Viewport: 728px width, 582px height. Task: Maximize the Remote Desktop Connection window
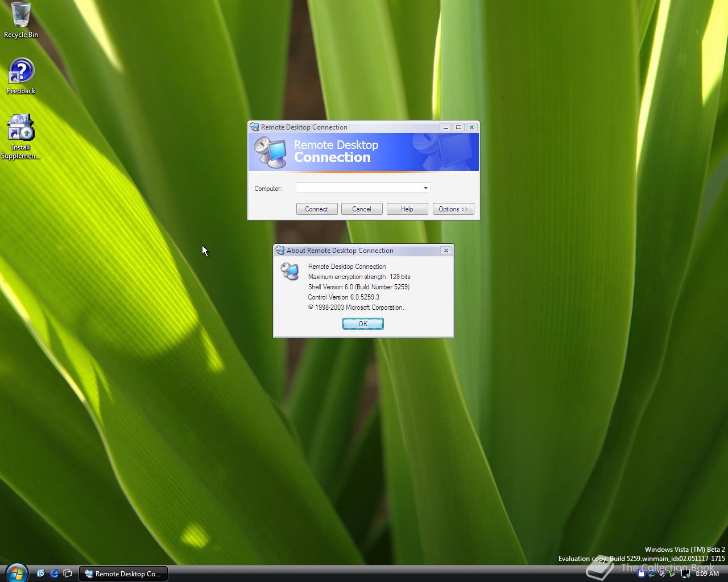pos(458,127)
